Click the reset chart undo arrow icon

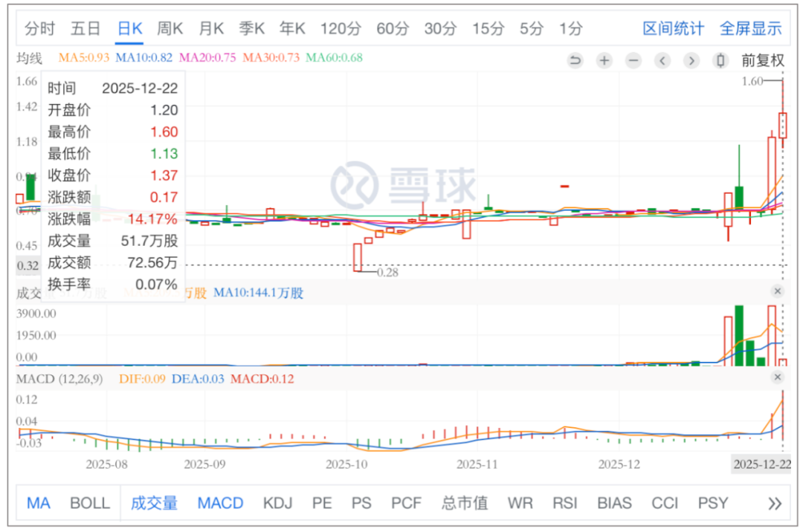pos(575,61)
